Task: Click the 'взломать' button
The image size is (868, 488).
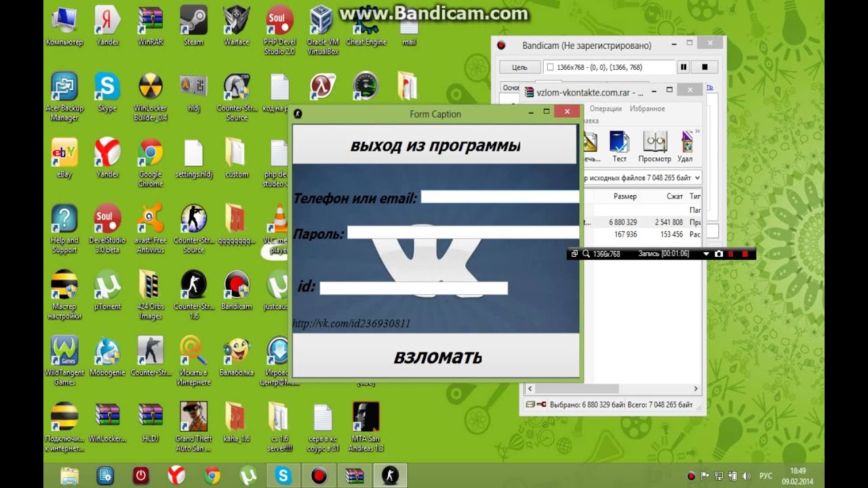Action: point(437,357)
